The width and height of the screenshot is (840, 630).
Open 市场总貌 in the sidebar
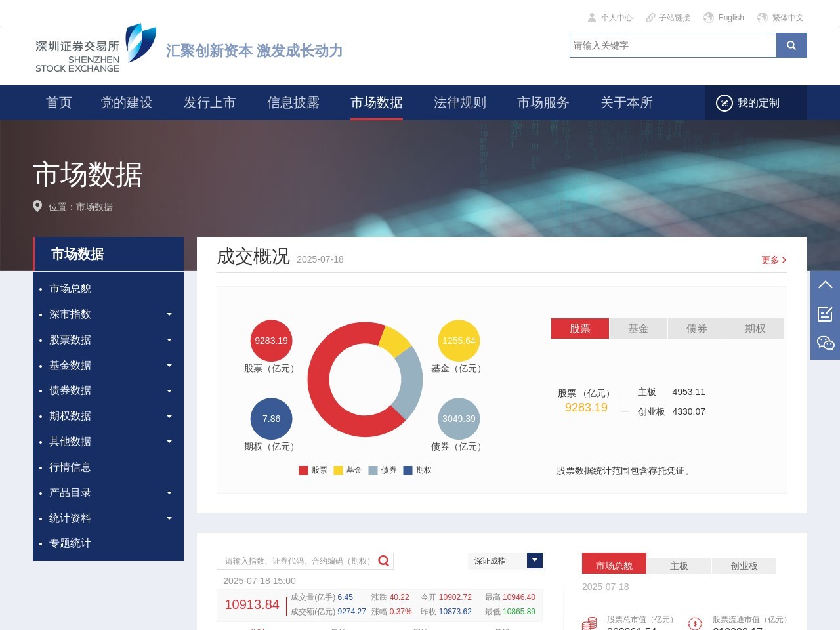[70, 289]
